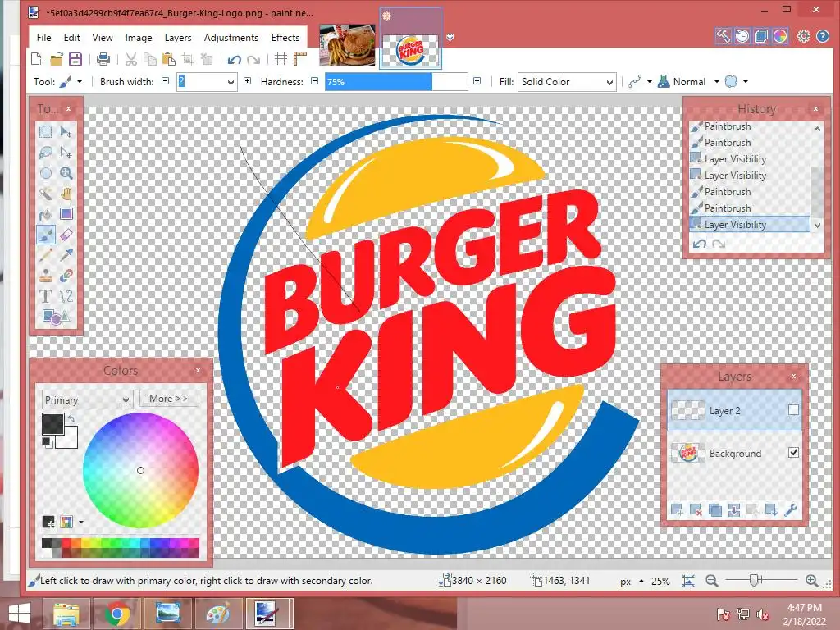The width and height of the screenshot is (840, 630).
Task: Swap primary and secondary colors
Action: (x=72, y=418)
